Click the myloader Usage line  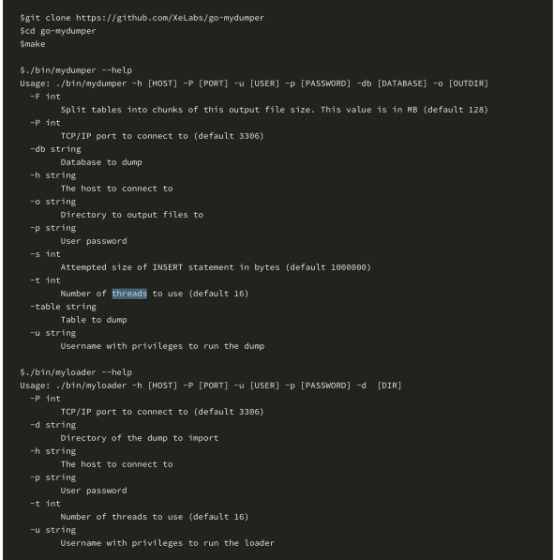(211, 386)
